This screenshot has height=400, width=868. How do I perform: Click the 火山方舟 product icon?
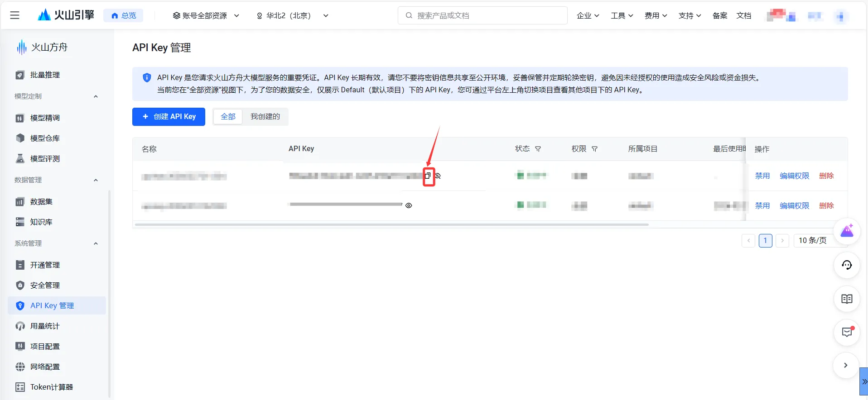(x=21, y=47)
